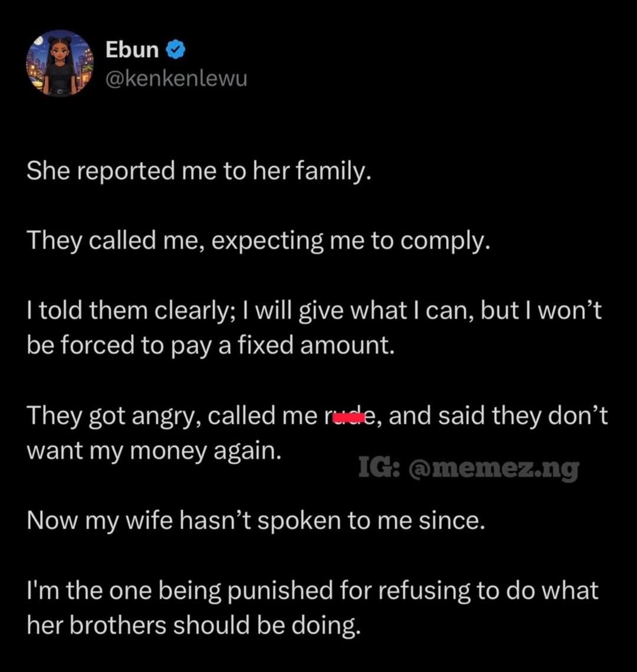Click the sentence starting 'I'm the one being punished'

click(313, 591)
